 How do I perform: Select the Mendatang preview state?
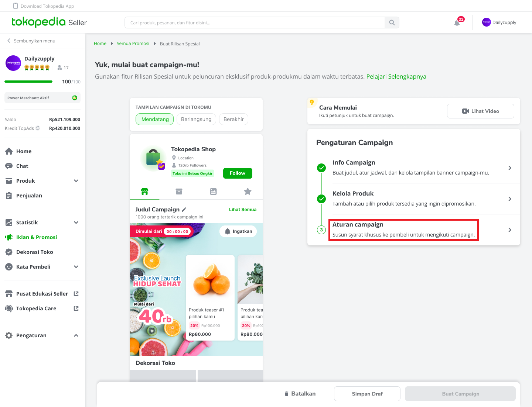point(155,119)
